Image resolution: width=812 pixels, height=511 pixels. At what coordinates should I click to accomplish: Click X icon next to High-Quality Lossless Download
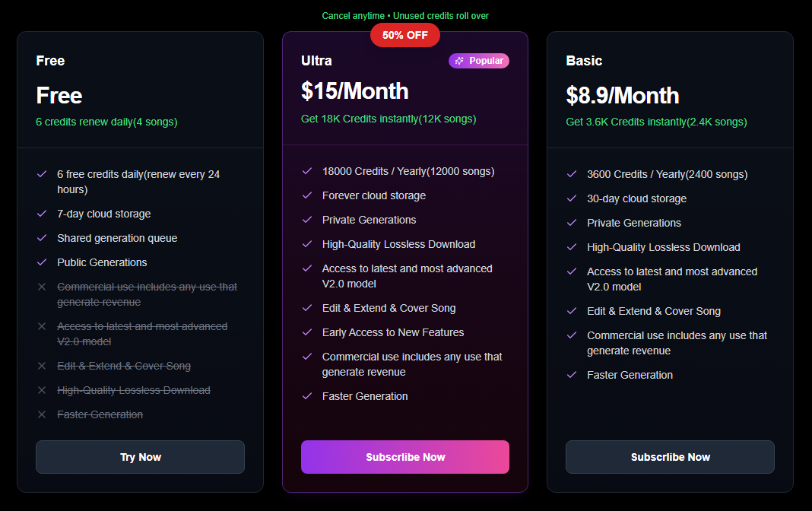(42, 390)
